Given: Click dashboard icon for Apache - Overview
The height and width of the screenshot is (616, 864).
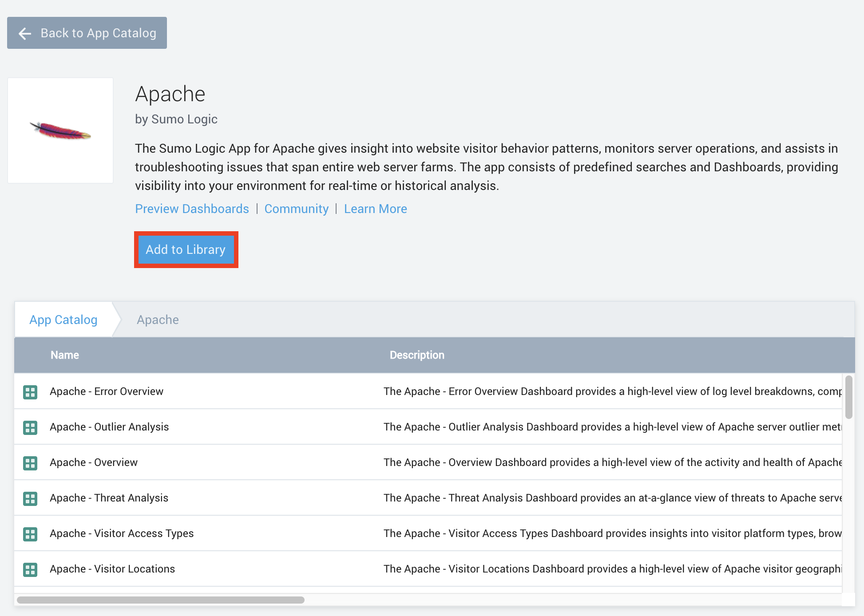Looking at the screenshot, I should (30, 463).
